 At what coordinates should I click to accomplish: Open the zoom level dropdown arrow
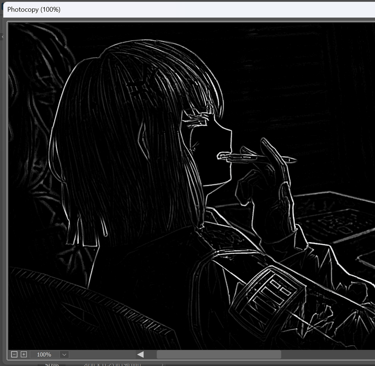pos(64,355)
